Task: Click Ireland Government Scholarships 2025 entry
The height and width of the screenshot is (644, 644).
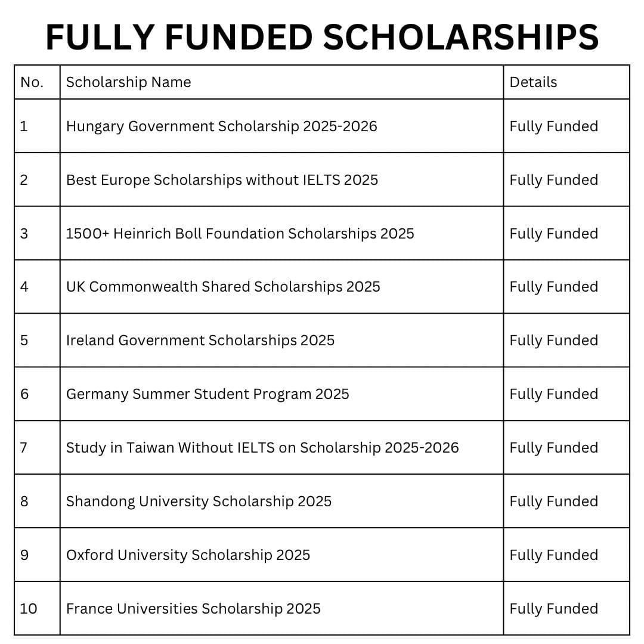Action: point(200,340)
